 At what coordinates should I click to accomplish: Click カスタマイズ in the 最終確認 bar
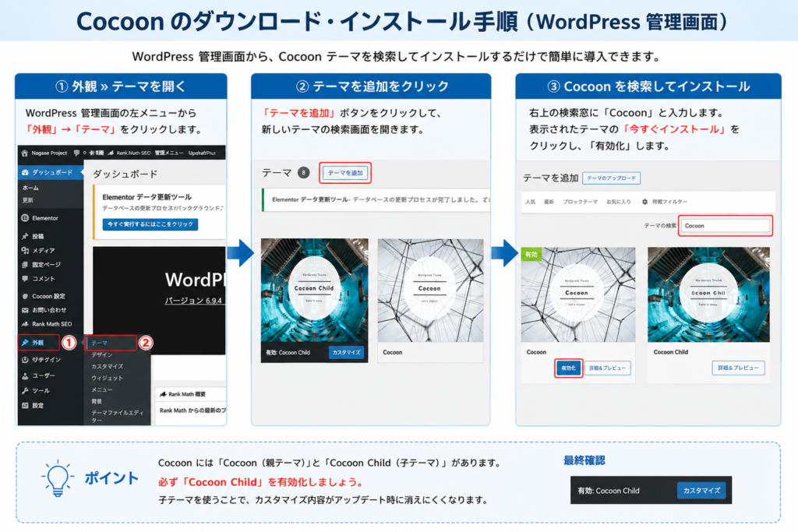click(701, 491)
